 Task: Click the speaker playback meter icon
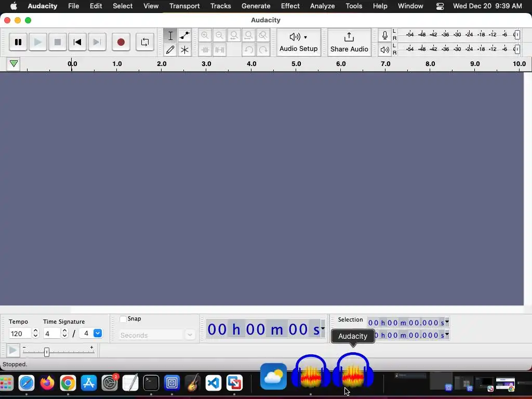click(385, 50)
